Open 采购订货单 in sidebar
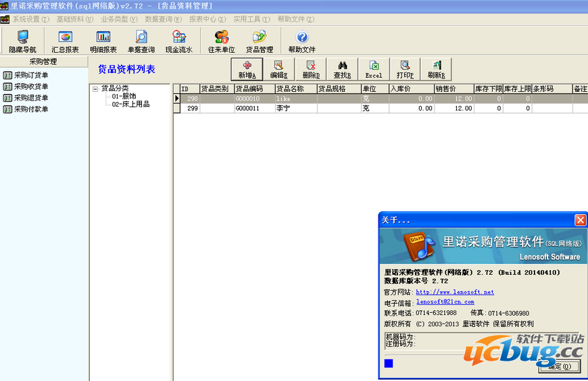This screenshot has height=381, width=588. tap(26, 76)
